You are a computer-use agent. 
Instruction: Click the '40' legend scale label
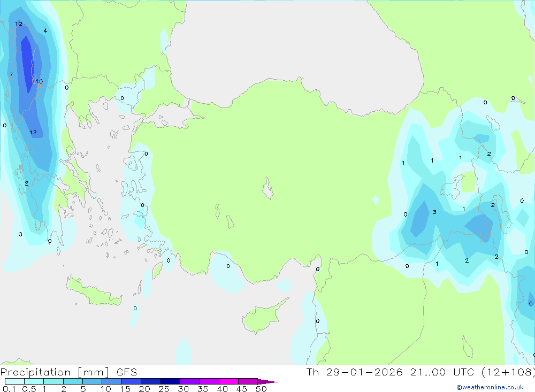222,389
